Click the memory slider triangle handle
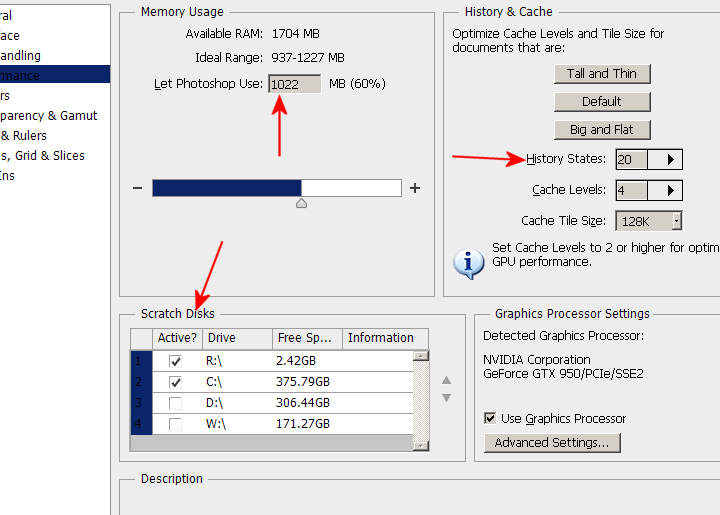 301,203
